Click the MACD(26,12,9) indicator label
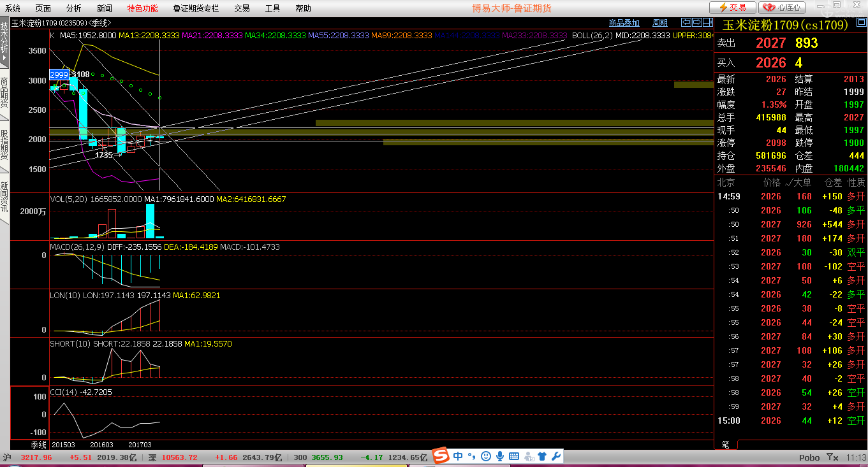Viewport: 868px width, 467px height. (78, 247)
